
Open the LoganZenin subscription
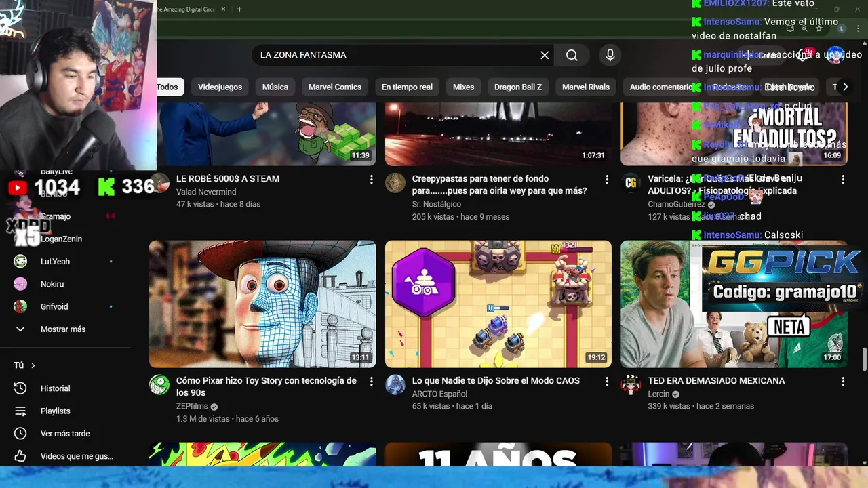(61, 239)
